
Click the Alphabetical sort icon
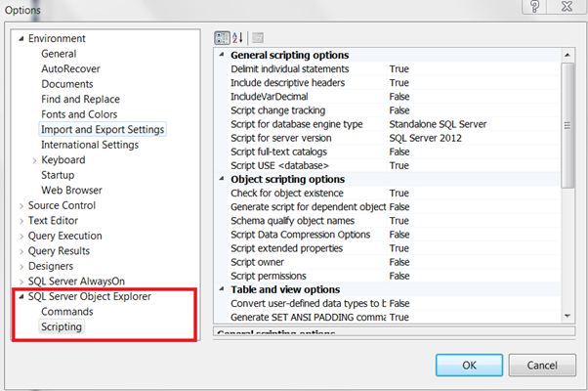(237, 38)
